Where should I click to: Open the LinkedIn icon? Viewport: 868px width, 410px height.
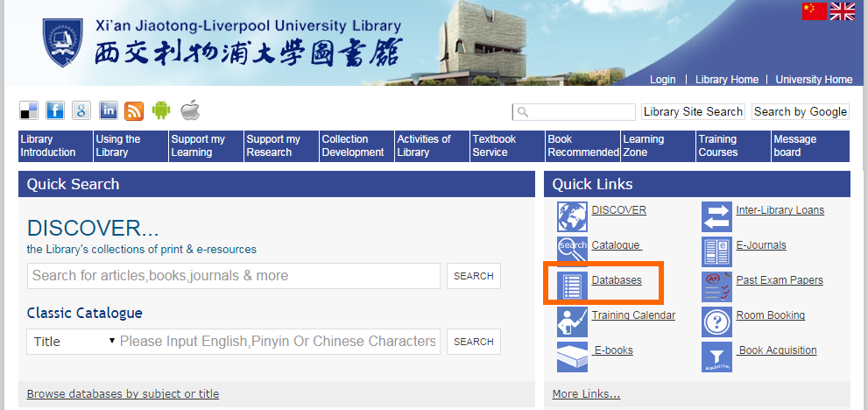108,111
